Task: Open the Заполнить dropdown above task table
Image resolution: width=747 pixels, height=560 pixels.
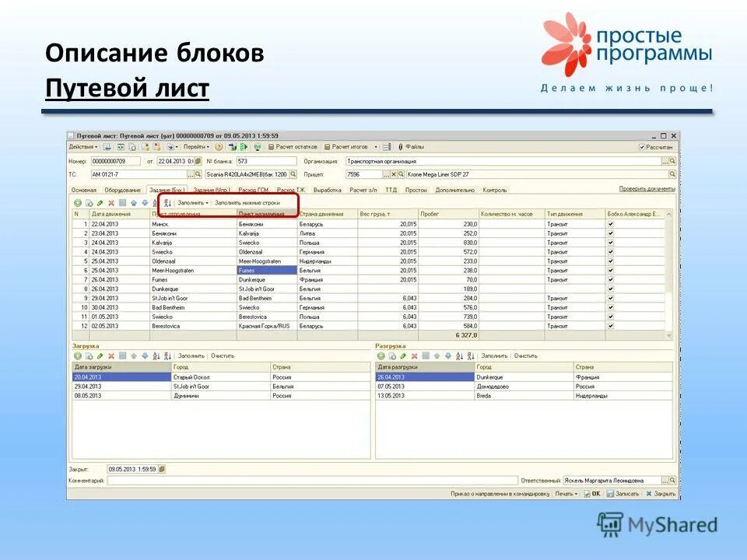Action: pos(193,201)
